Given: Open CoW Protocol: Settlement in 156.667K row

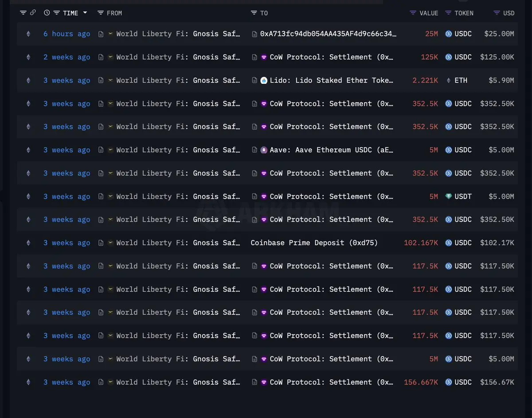Looking at the screenshot, I should pyautogui.click(x=332, y=382).
